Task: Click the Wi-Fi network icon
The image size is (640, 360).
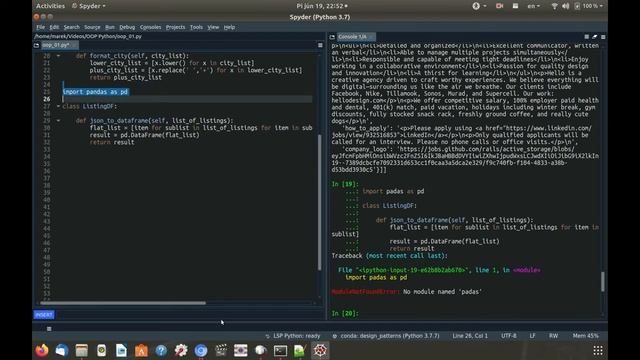Action: (554, 6)
